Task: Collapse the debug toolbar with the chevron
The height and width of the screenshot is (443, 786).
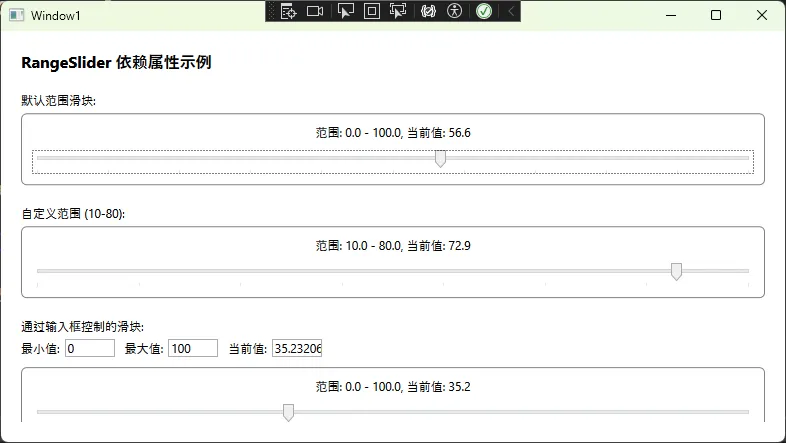Action: pyautogui.click(x=511, y=11)
